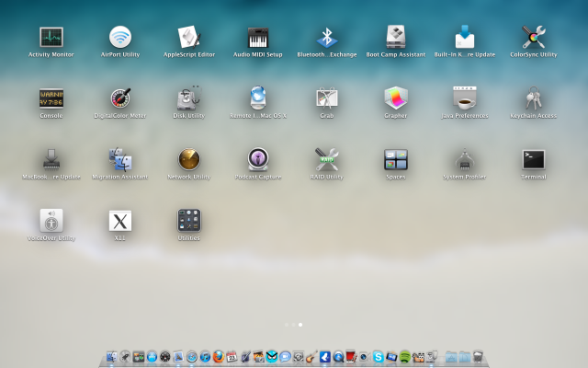Screen dimensions: 588x368
Task: Open Firefox from the Dock
Action: [219, 356]
